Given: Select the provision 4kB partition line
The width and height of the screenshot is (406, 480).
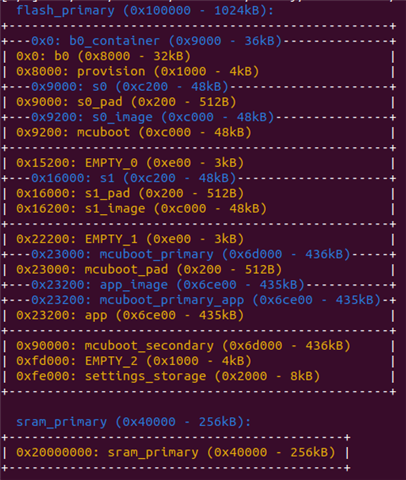Looking at the screenshot, I should click(x=137, y=71).
